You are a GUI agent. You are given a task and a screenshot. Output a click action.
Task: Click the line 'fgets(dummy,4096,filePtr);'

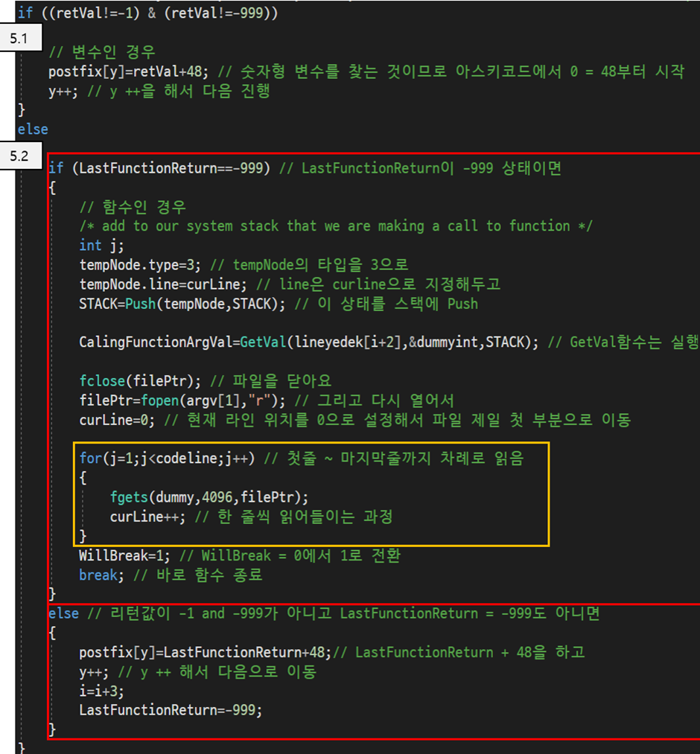click(x=209, y=497)
